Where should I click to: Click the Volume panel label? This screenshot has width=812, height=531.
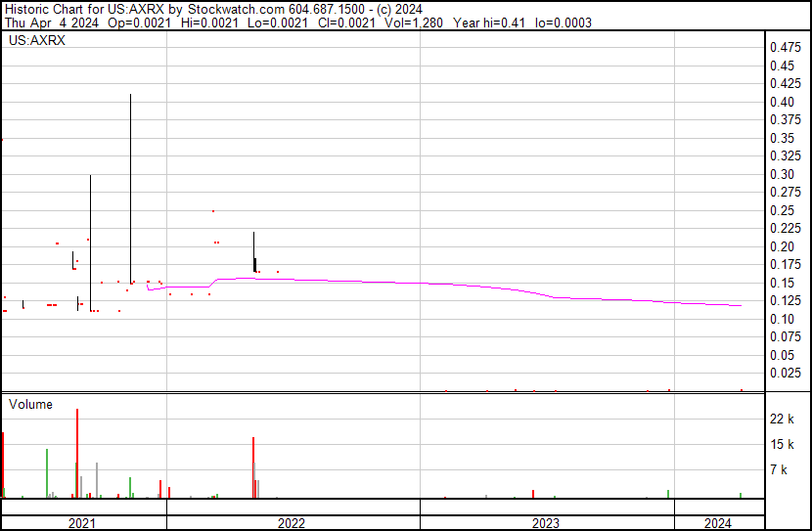[x=30, y=404]
